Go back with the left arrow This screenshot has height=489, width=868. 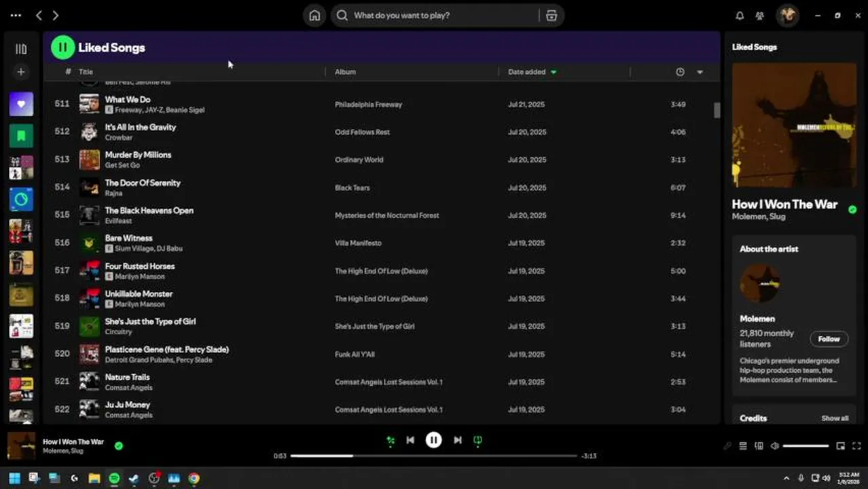(39, 15)
